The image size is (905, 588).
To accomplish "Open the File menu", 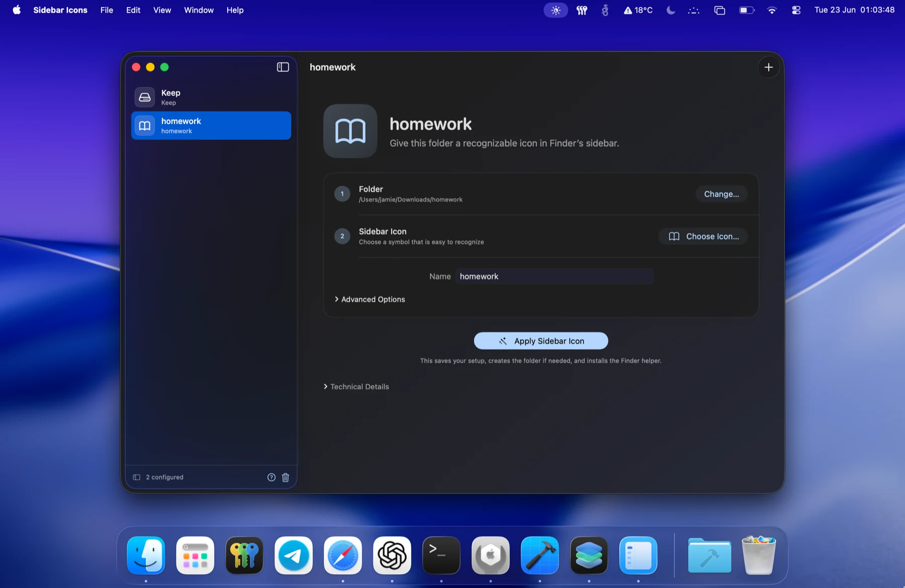I will coord(107,10).
